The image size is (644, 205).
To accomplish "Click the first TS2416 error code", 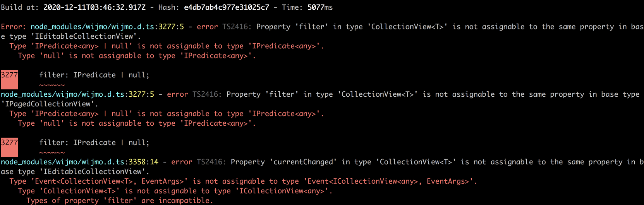I will [237, 27].
